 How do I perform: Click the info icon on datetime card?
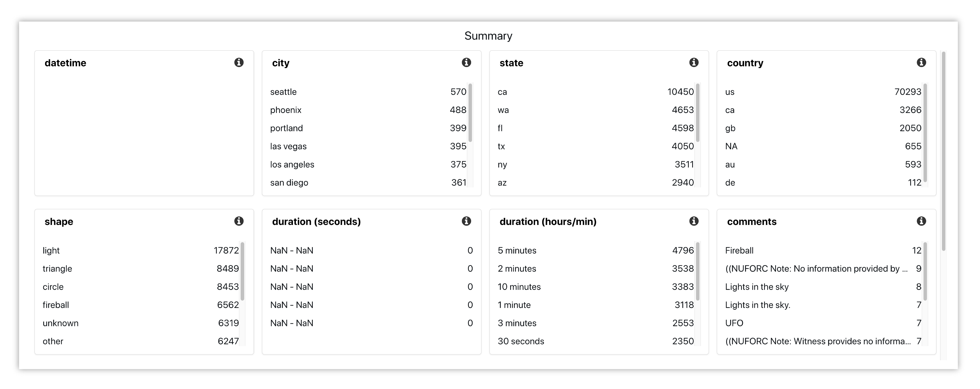coord(239,62)
